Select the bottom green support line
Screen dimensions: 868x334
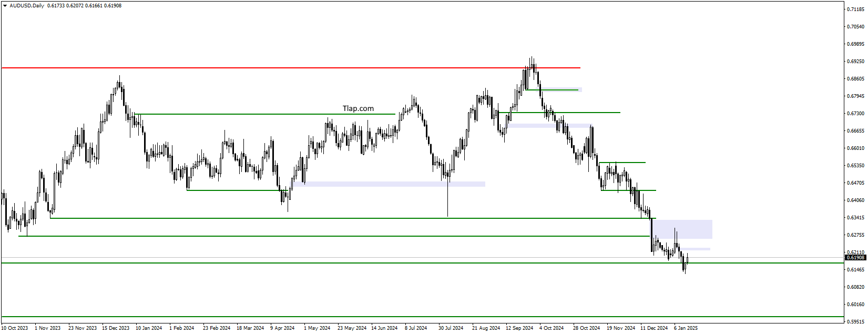pyautogui.click(x=422, y=317)
